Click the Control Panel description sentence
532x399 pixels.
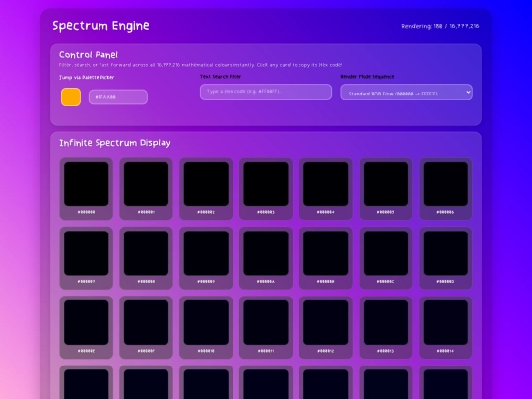pyautogui.click(x=201, y=65)
